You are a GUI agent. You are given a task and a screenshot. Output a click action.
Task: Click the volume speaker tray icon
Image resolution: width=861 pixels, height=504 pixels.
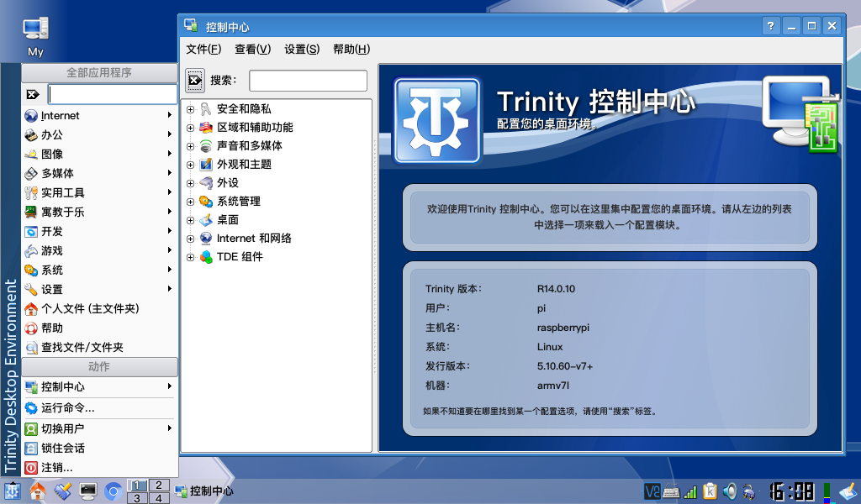pos(730,491)
